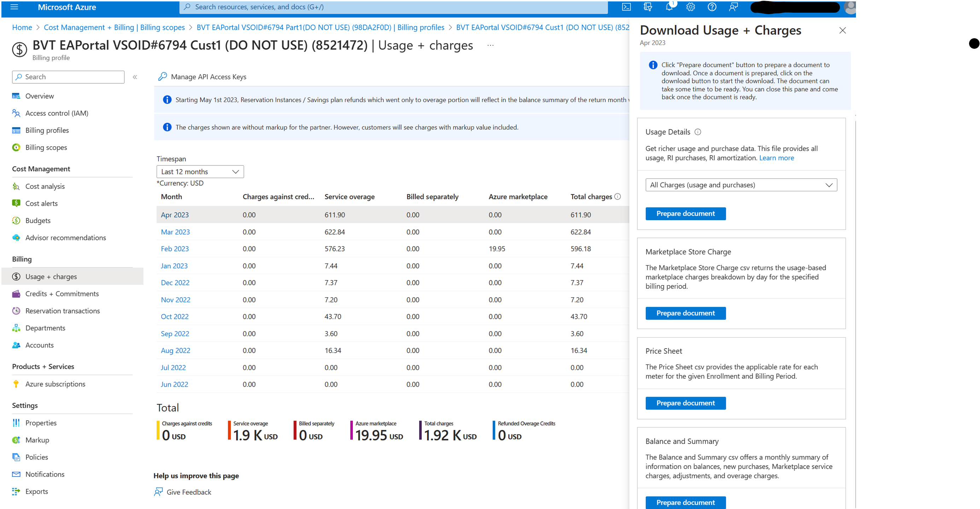Open portal settings gear icon

click(690, 7)
